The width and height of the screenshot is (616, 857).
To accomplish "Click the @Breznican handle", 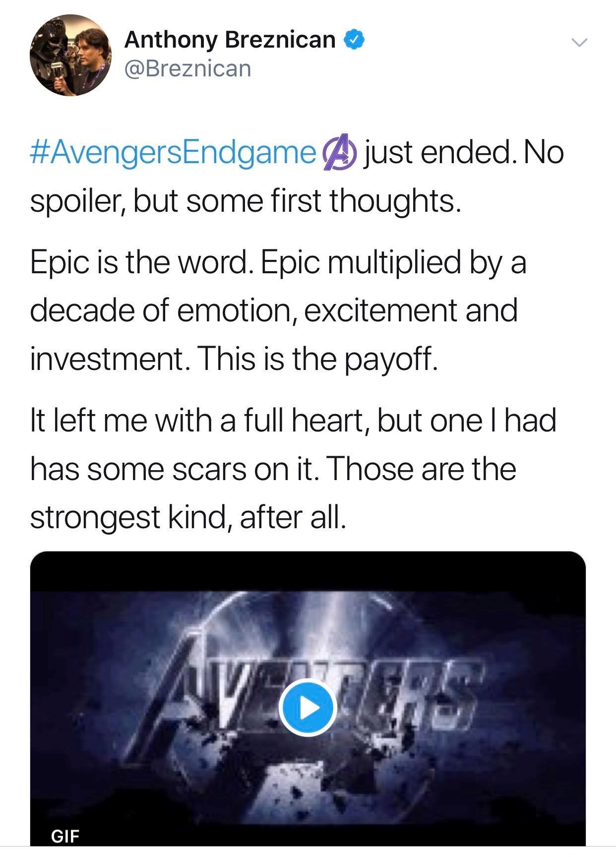I will pos(187,69).
